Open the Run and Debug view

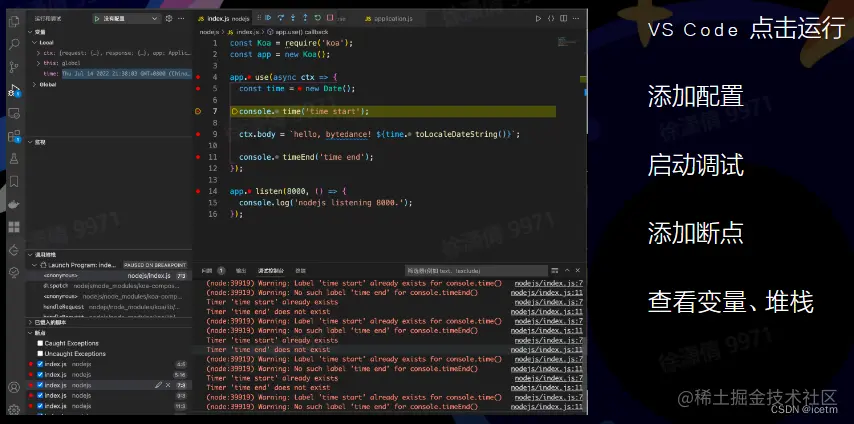(14, 90)
